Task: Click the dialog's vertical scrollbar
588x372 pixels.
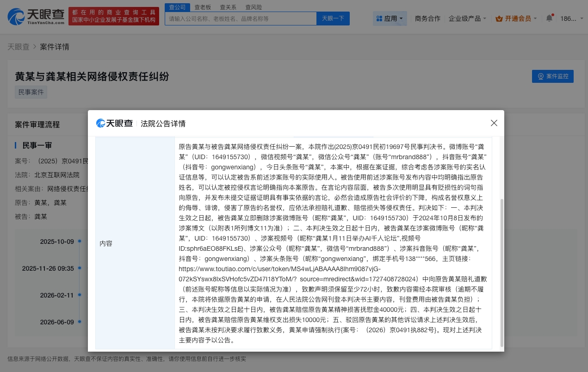Action: (x=502, y=273)
